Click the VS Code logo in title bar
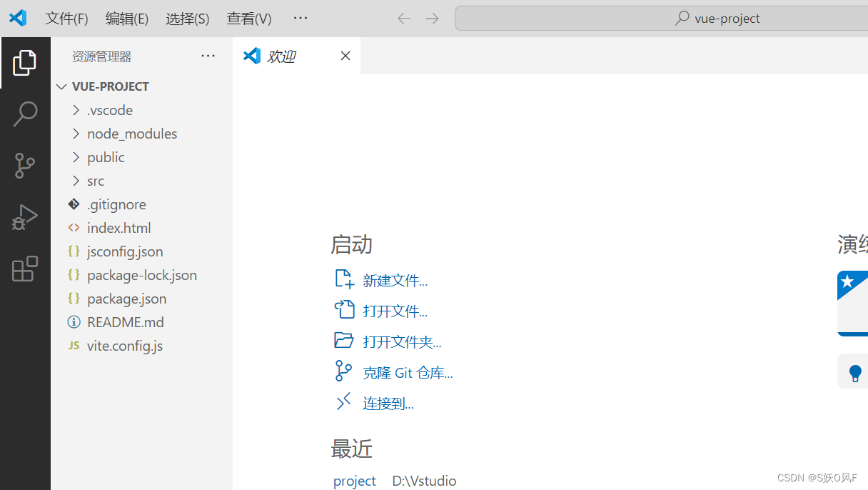Viewport: 868px width, 490px height. (18, 18)
